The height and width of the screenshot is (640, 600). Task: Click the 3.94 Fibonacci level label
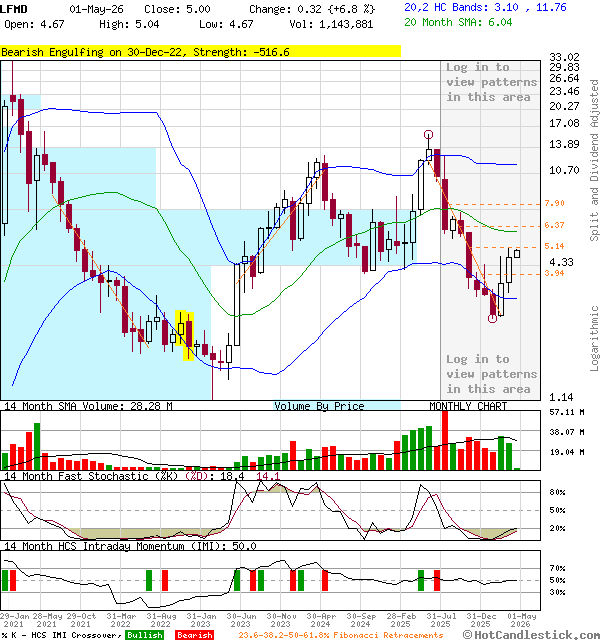[554, 273]
